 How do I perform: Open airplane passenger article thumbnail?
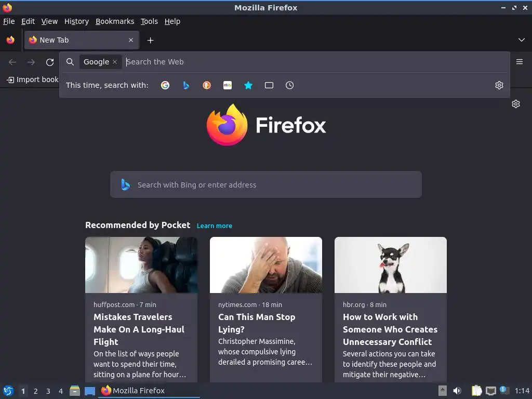click(141, 264)
